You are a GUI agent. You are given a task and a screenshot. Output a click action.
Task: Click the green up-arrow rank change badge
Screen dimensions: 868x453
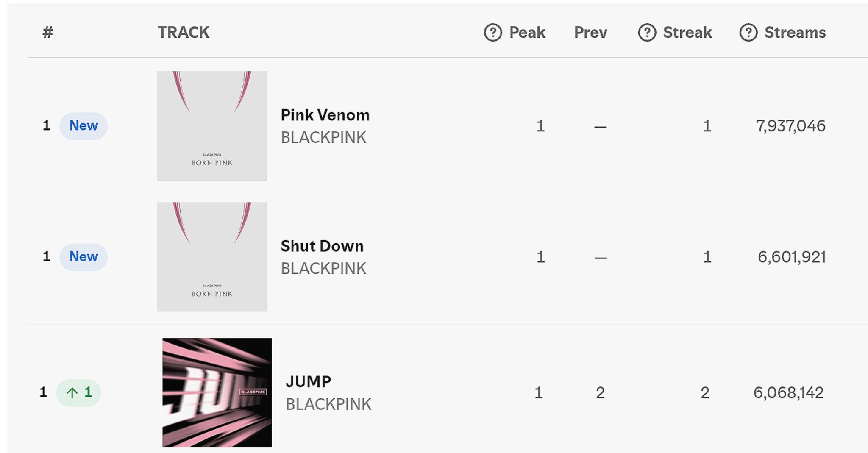(79, 393)
